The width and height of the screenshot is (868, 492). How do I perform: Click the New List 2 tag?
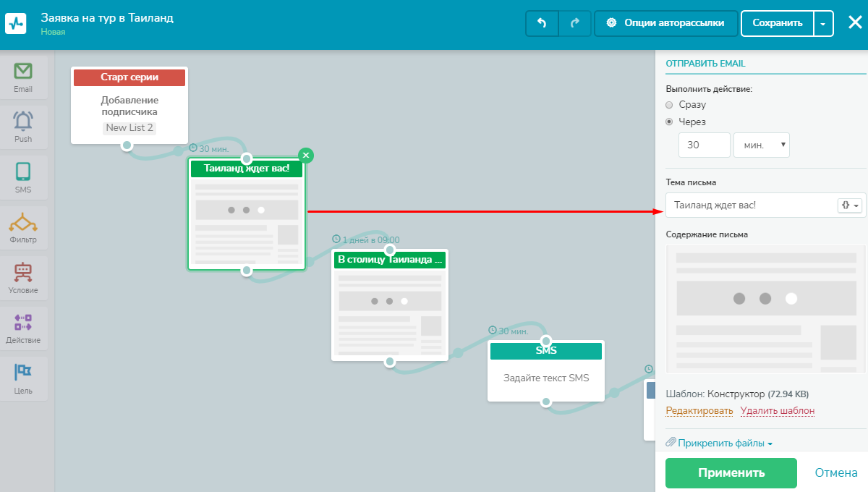(x=129, y=128)
